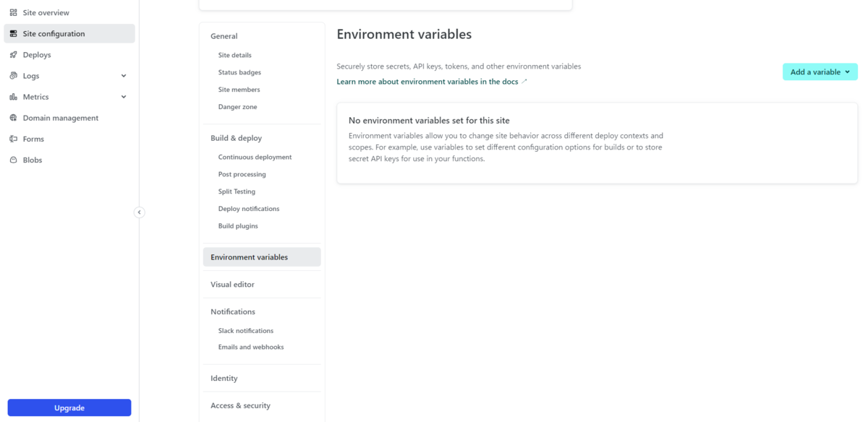Click the Metrics bar chart icon
This screenshot has height=422, width=868.
[x=13, y=97]
